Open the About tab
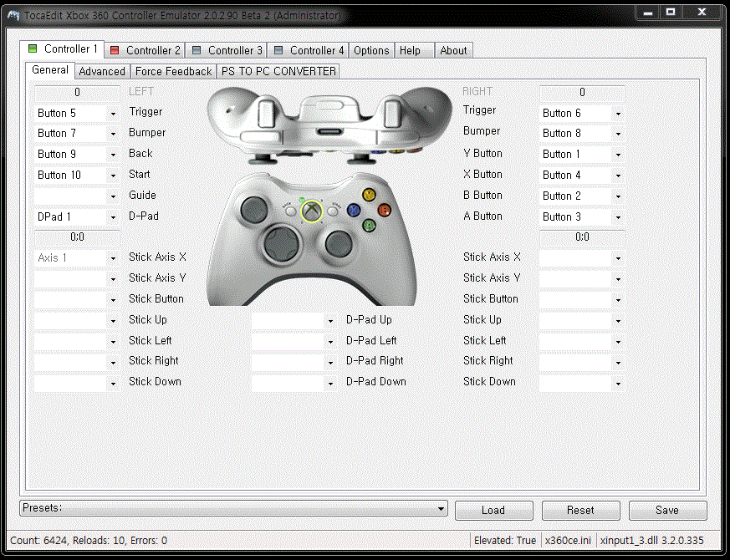The image size is (730, 560). (453, 50)
